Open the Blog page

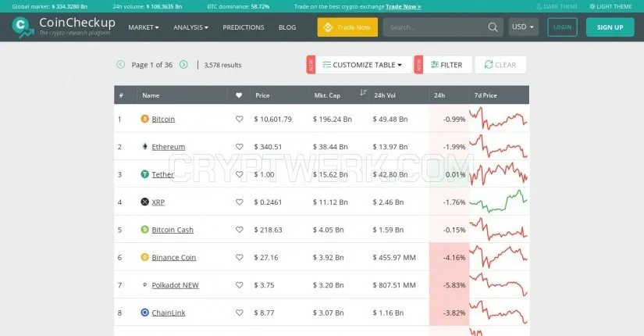tap(287, 27)
